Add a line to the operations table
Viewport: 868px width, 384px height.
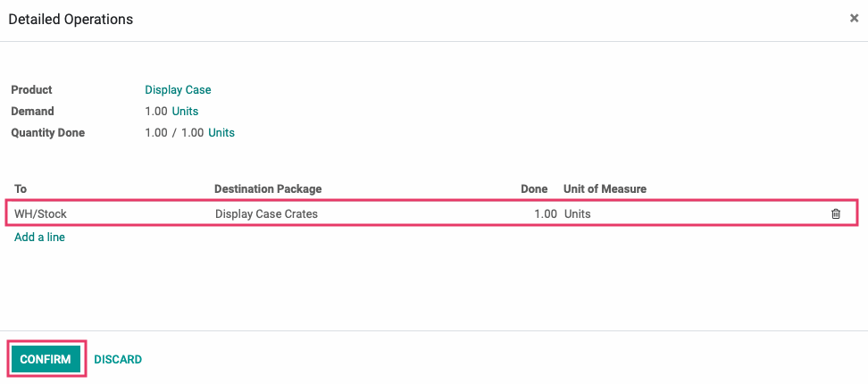tap(40, 238)
